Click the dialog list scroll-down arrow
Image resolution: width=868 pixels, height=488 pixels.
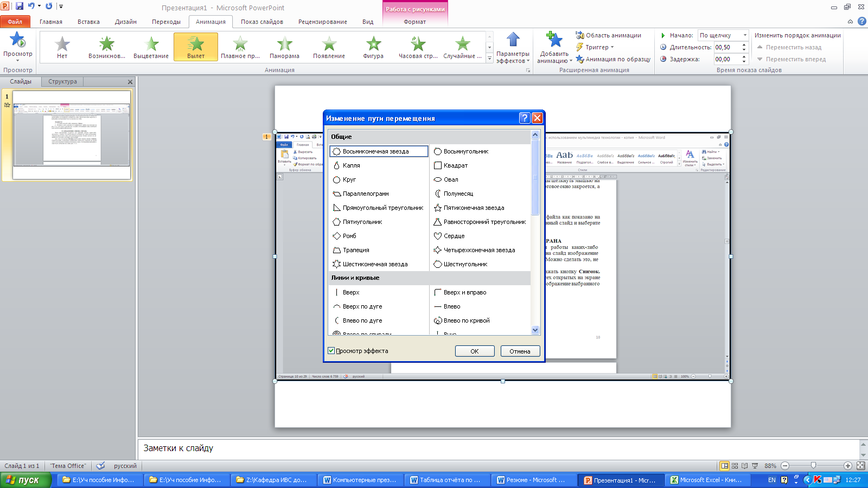[535, 330]
